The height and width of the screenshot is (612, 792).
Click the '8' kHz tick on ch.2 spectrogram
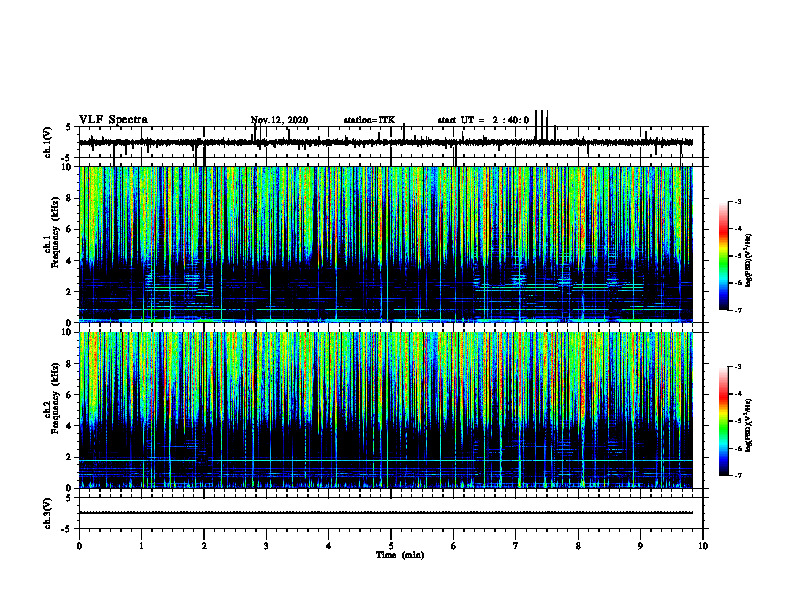pos(71,364)
